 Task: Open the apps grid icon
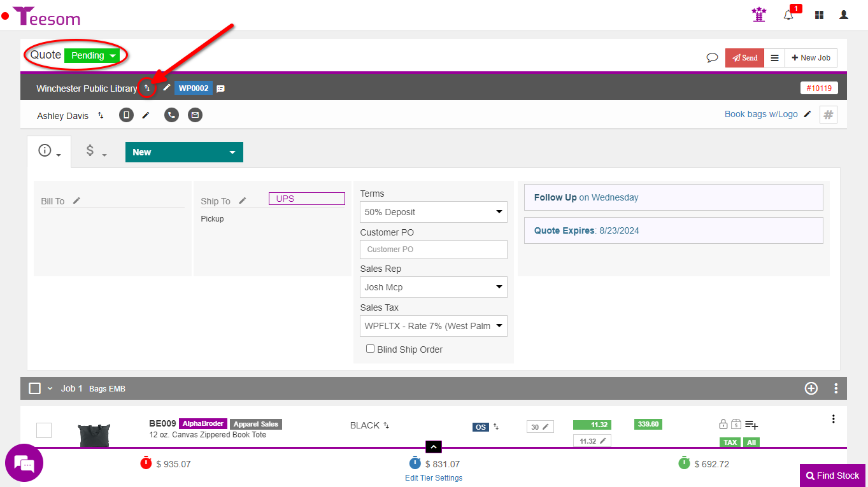pos(819,15)
